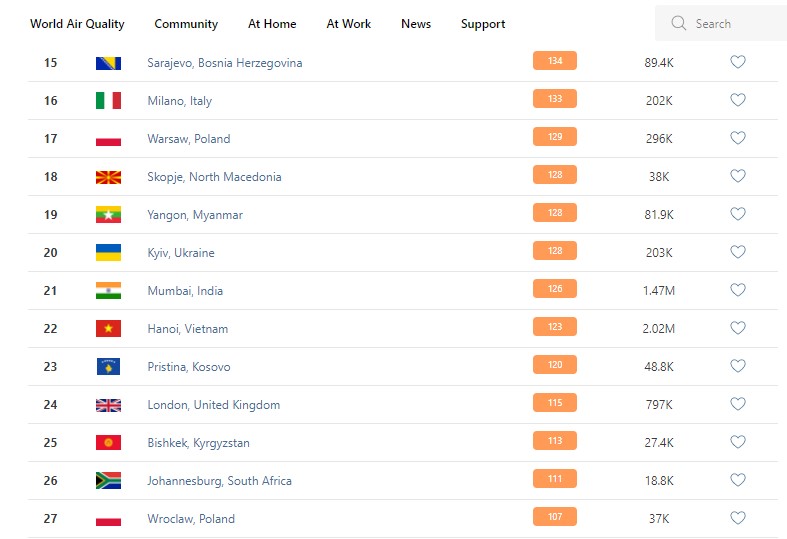Open the At Home menu

point(272,24)
